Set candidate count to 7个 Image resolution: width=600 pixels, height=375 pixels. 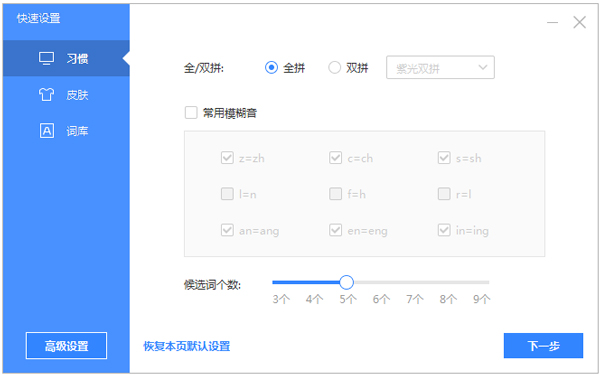(415, 299)
